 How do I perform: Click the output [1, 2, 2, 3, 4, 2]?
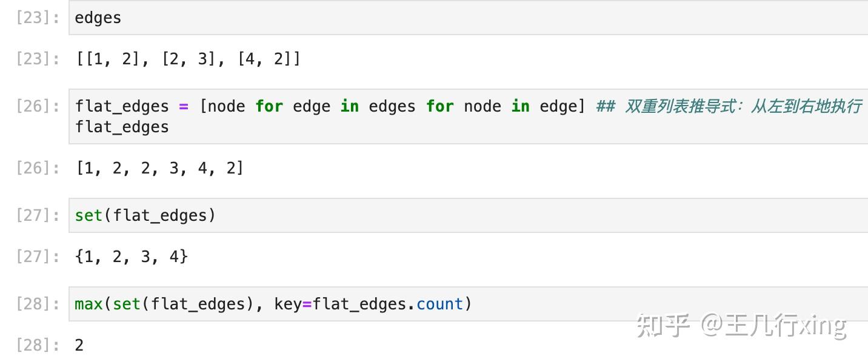coord(159,168)
